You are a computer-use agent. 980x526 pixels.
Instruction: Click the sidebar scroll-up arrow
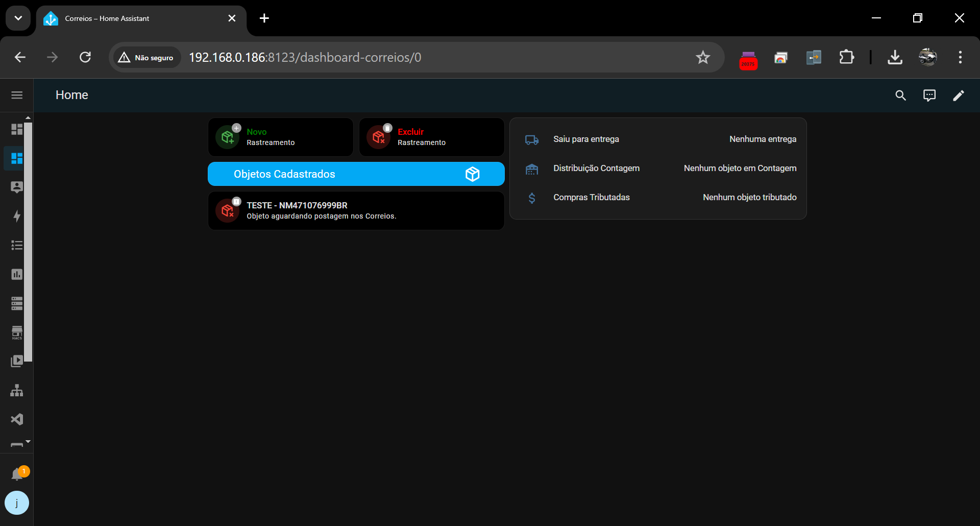28,118
